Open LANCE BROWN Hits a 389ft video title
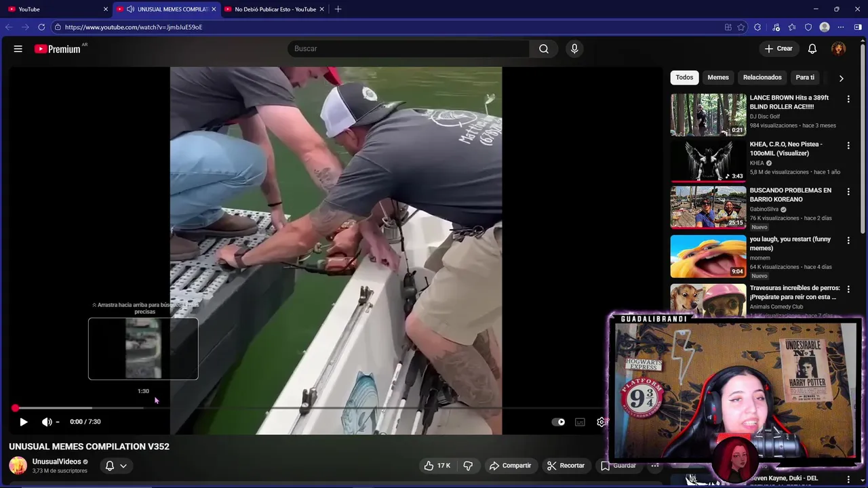 coord(789,102)
